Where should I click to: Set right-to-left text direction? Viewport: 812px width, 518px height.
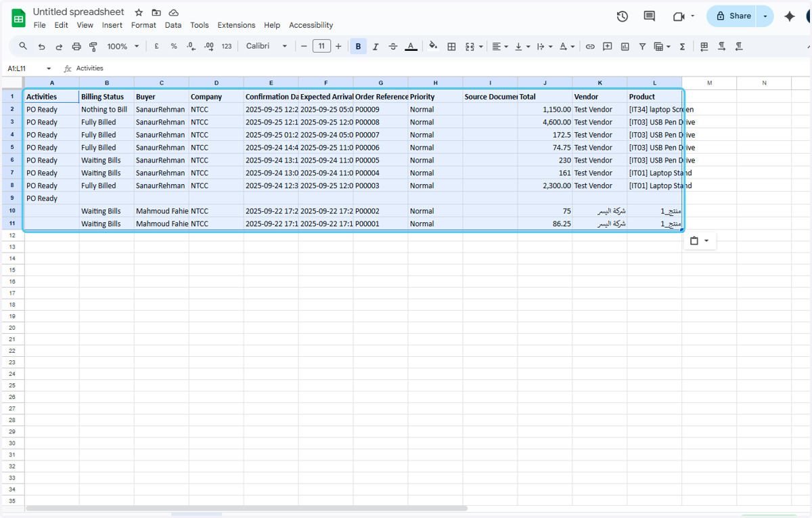[x=739, y=47]
